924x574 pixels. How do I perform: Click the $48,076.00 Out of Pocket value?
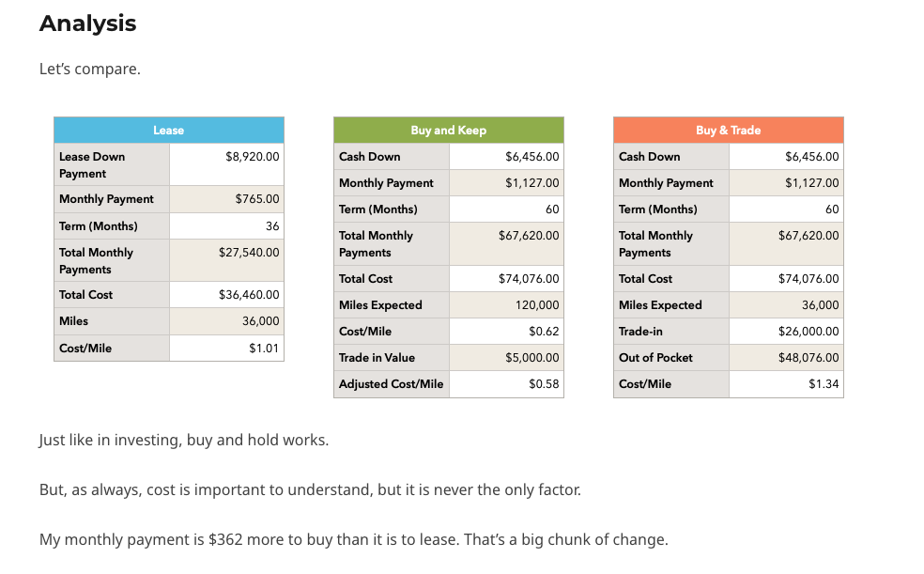[x=808, y=358]
